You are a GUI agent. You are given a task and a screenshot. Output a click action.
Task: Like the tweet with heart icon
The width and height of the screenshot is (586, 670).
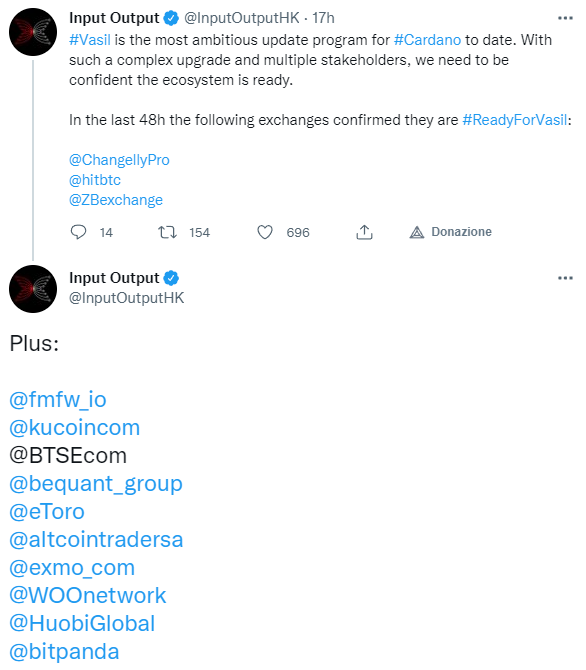click(265, 232)
